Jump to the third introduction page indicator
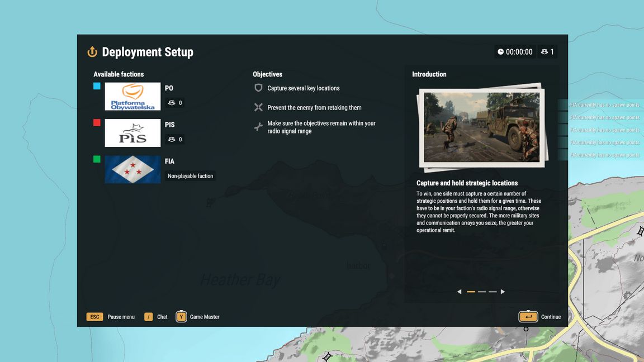The height and width of the screenshot is (362, 644). [x=493, y=292]
